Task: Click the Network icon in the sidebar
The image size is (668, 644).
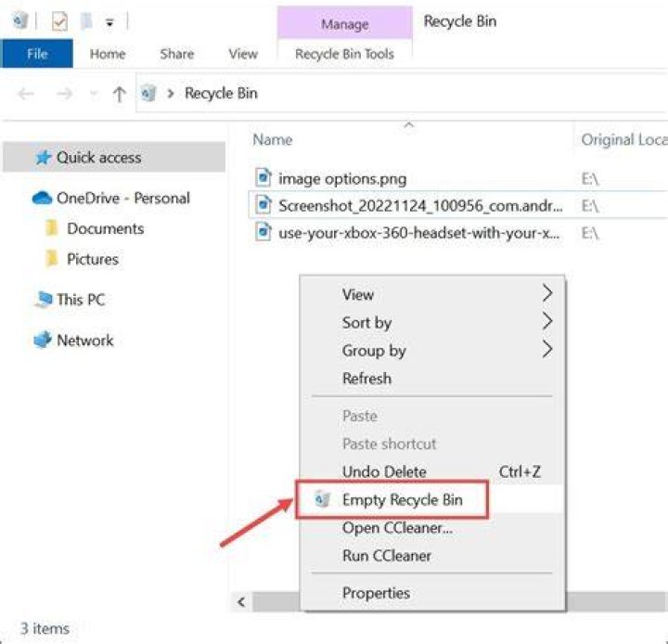Action: point(43,340)
